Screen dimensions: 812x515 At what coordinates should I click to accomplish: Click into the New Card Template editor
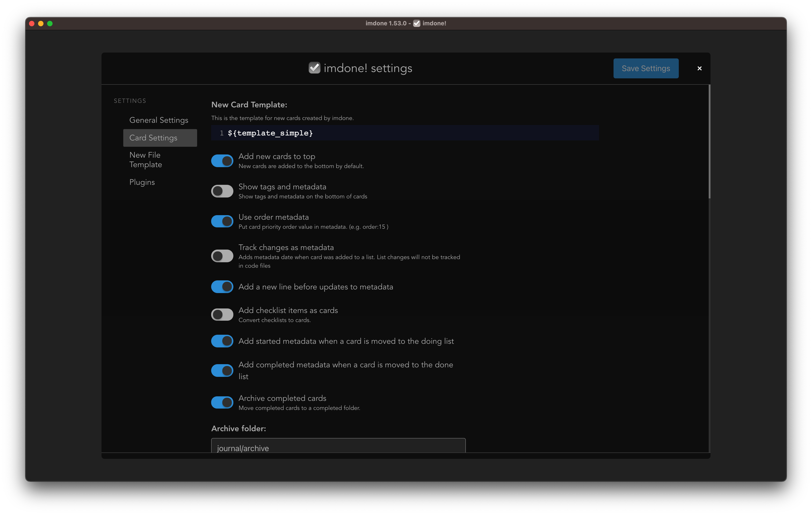(x=405, y=133)
